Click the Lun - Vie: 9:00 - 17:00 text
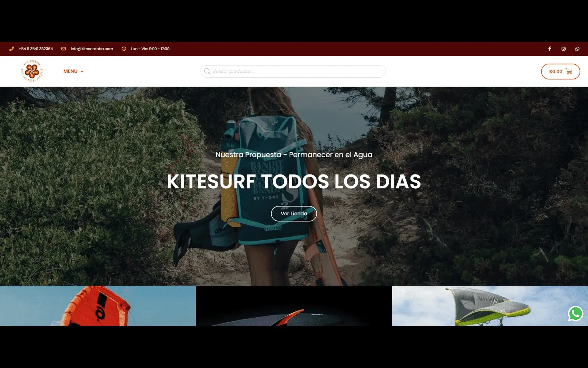Viewport: 588px width, 368px height. click(x=150, y=49)
